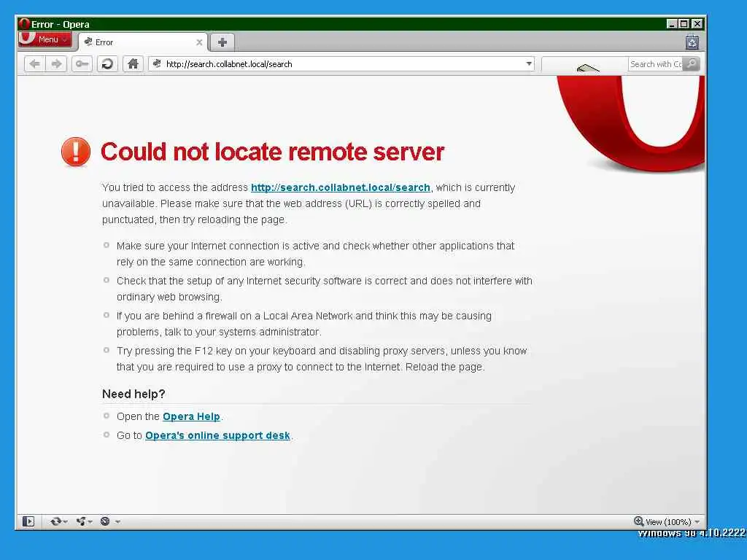Click the red exclamation error icon
Screen dimensions: 747x560
point(76,152)
